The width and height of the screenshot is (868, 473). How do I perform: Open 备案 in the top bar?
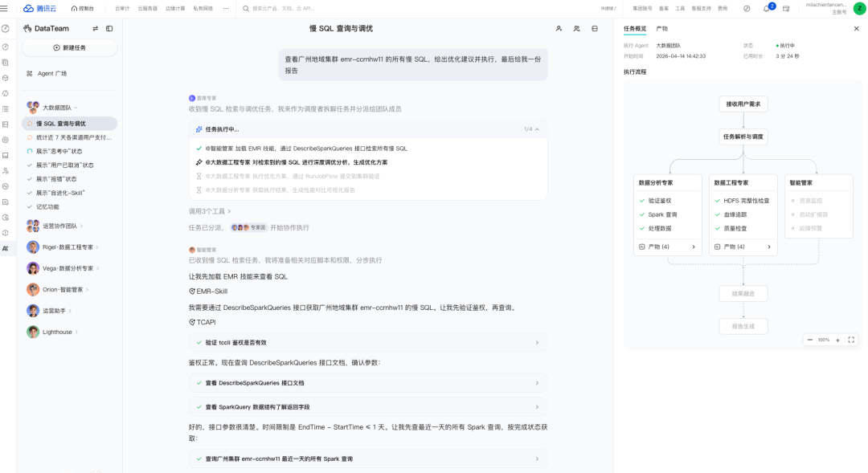coord(664,8)
